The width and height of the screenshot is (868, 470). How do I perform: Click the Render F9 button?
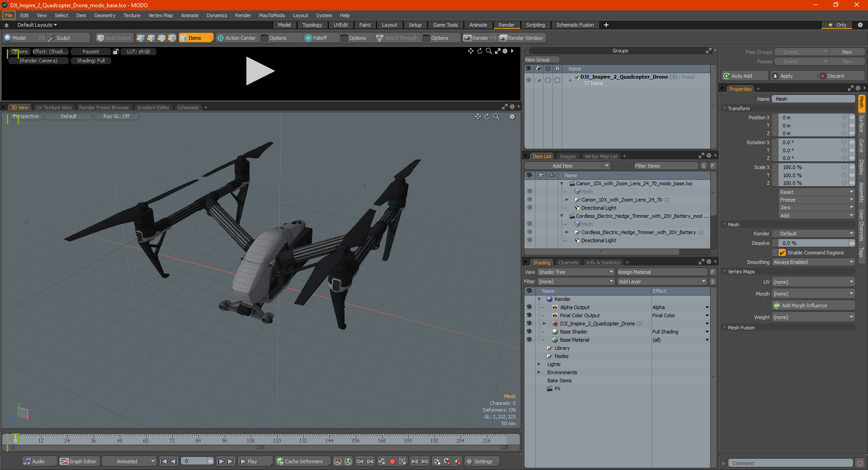[480, 38]
